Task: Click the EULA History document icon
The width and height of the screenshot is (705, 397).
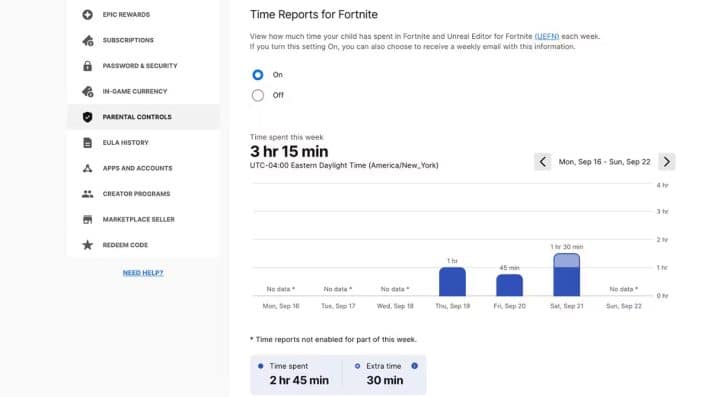Action: pyautogui.click(x=87, y=143)
